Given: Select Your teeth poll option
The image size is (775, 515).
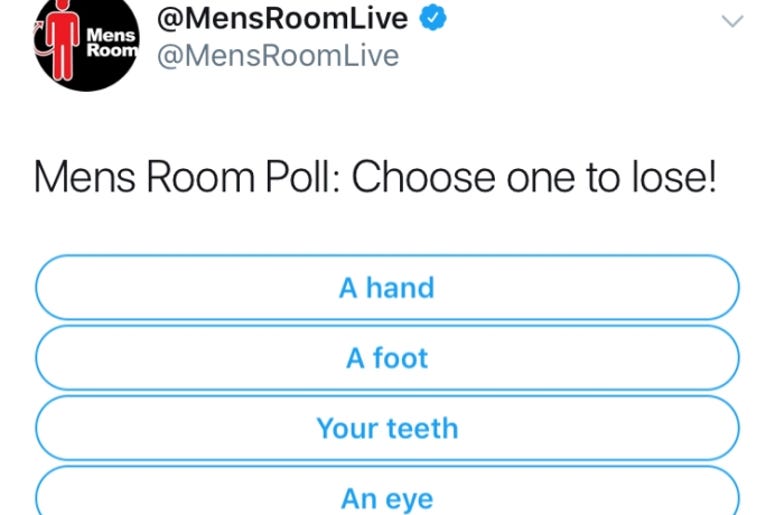Looking at the screenshot, I should point(387,428).
